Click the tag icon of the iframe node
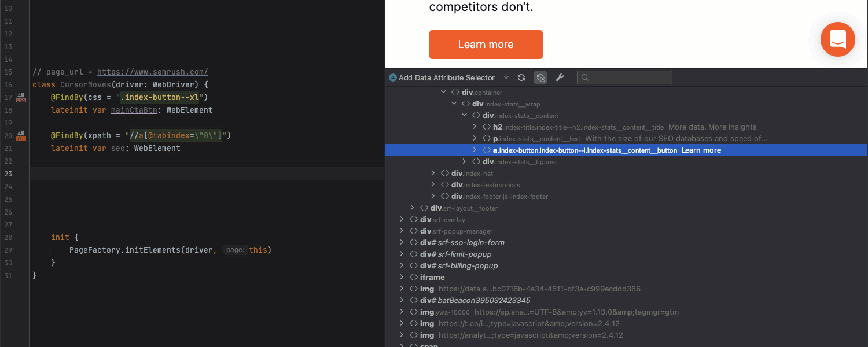868x347 pixels. [413, 277]
